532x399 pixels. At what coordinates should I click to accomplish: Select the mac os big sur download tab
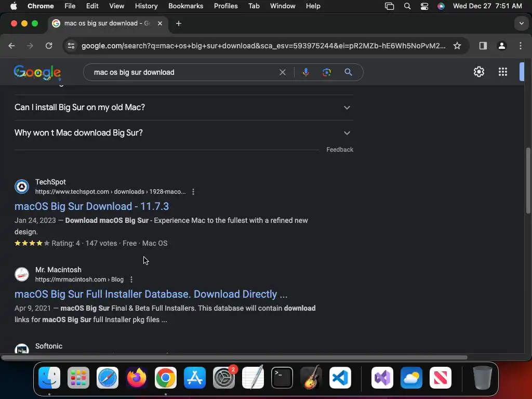click(107, 23)
